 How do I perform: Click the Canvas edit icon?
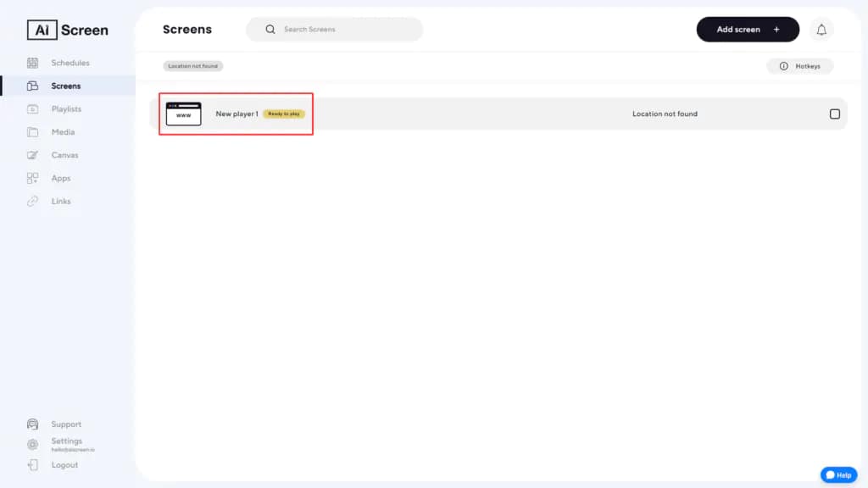click(x=32, y=155)
